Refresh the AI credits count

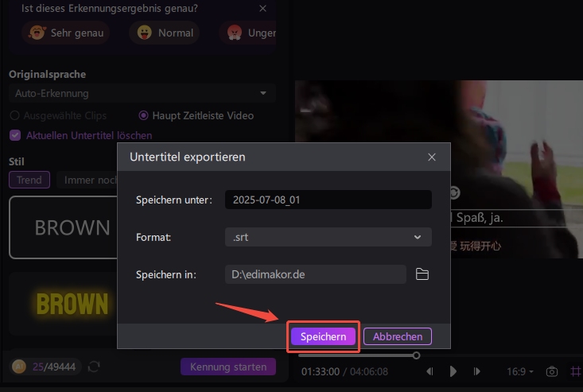[94, 367]
